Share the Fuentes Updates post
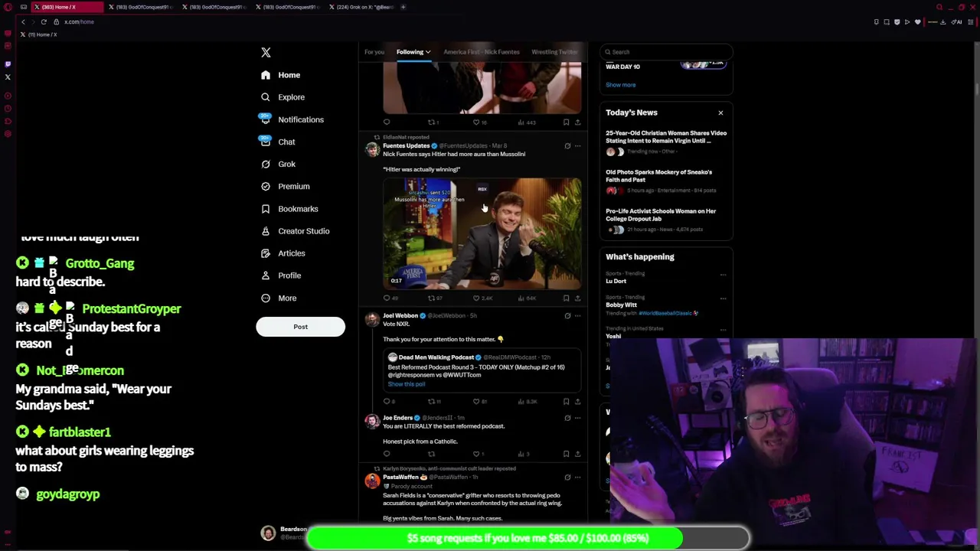980x551 pixels. [x=578, y=298]
